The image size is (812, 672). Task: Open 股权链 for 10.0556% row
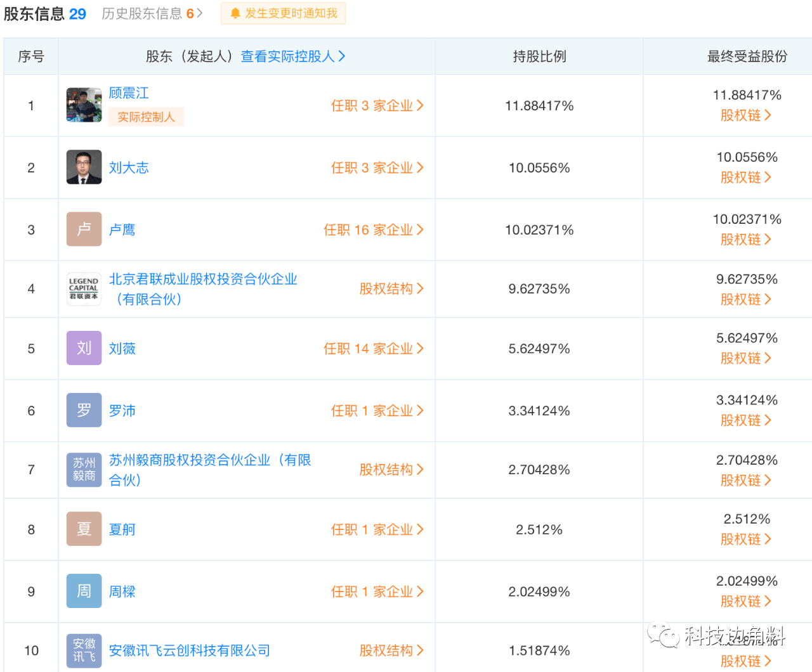[x=746, y=178]
